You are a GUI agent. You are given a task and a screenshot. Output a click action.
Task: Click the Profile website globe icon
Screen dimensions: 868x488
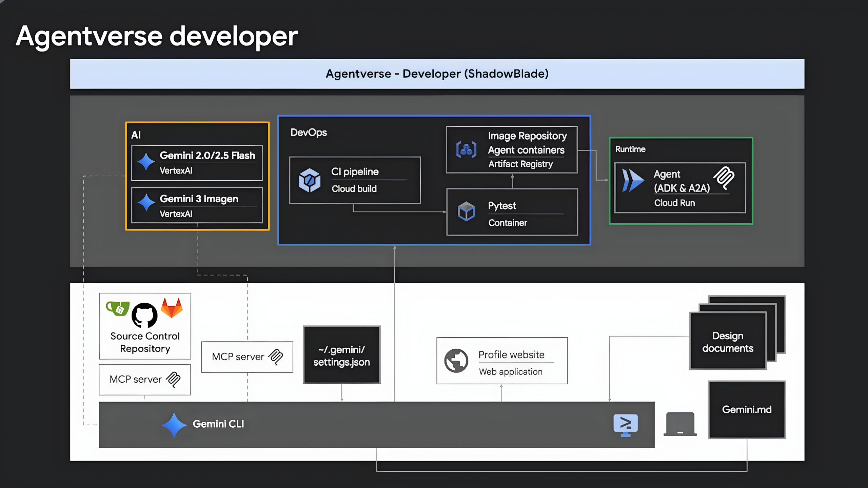point(456,361)
